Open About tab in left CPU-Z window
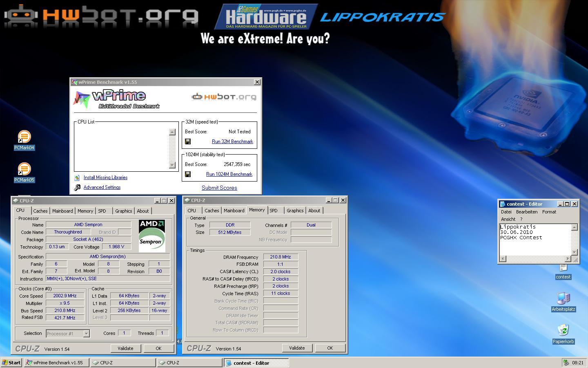588x368 pixels. 143,211
